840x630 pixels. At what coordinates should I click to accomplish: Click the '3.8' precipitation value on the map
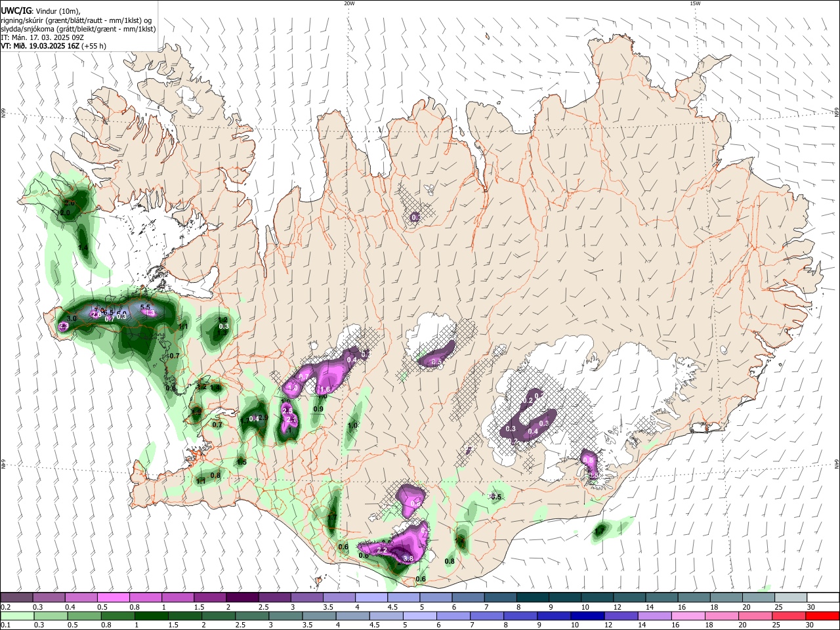[408, 558]
